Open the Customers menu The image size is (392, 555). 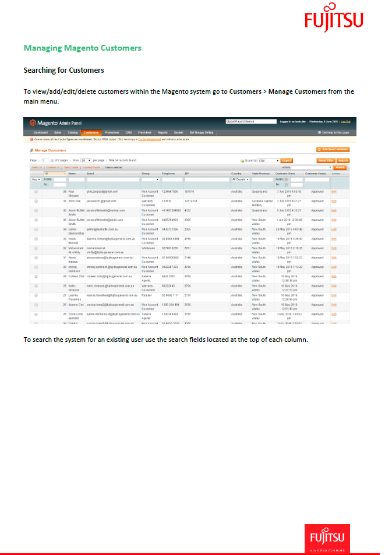[91, 133]
